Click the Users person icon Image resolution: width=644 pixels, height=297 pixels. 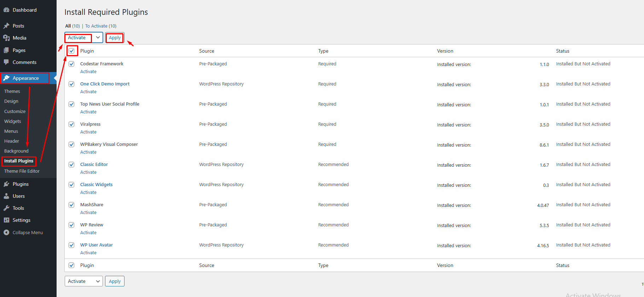point(6,196)
